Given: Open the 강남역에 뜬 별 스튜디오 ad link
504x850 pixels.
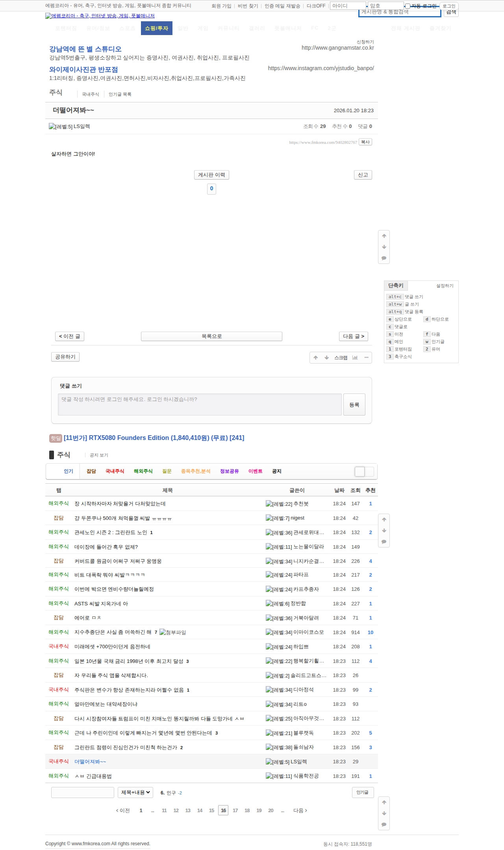Looking at the screenshot, I should [85, 49].
